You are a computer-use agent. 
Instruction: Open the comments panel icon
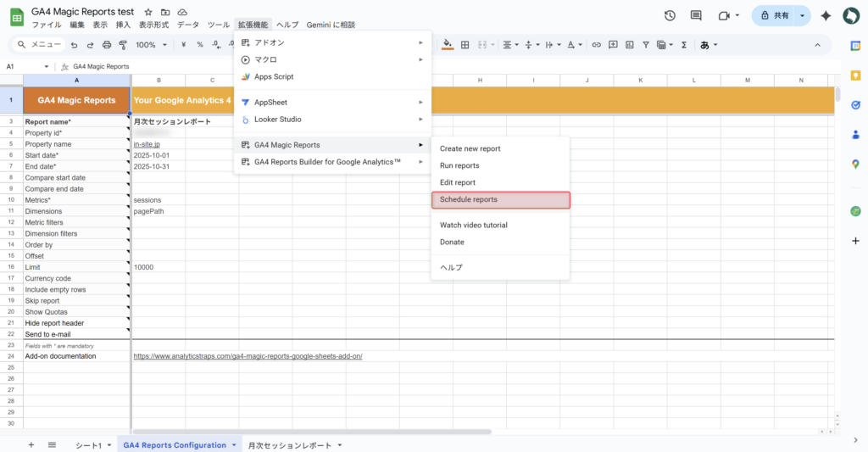[696, 16]
